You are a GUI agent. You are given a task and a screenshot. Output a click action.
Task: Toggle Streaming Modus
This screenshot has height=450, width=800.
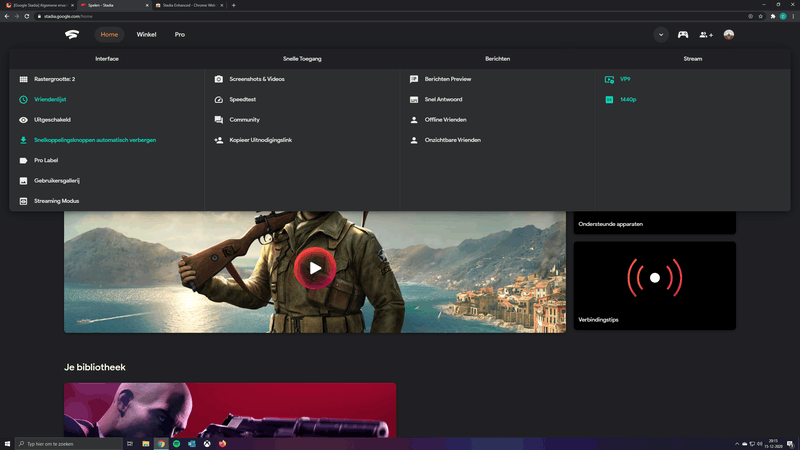[x=56, y=201]
